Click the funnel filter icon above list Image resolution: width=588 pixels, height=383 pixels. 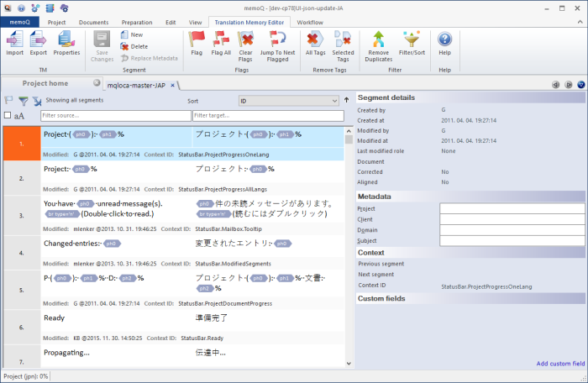tap(24, 101)
